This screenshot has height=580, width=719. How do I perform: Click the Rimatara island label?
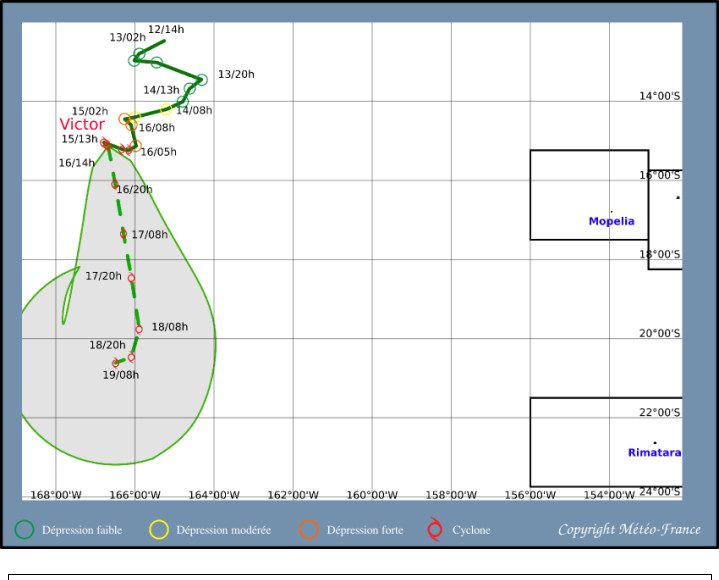(x=654, y=453)
